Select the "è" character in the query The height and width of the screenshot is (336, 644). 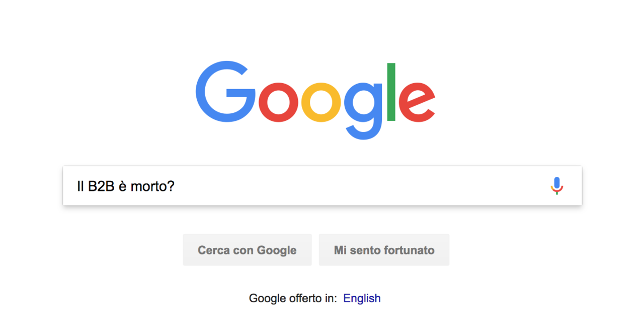click(123, 186)
